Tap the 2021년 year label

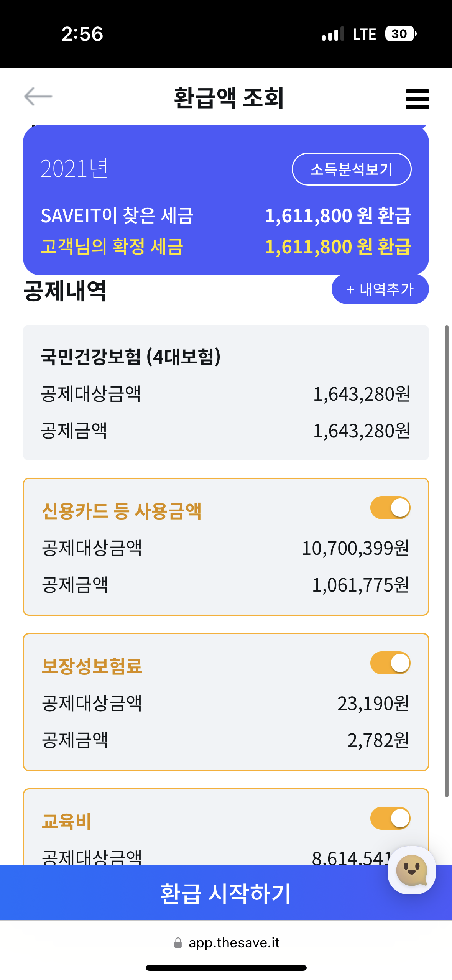[x=75, y=169]
